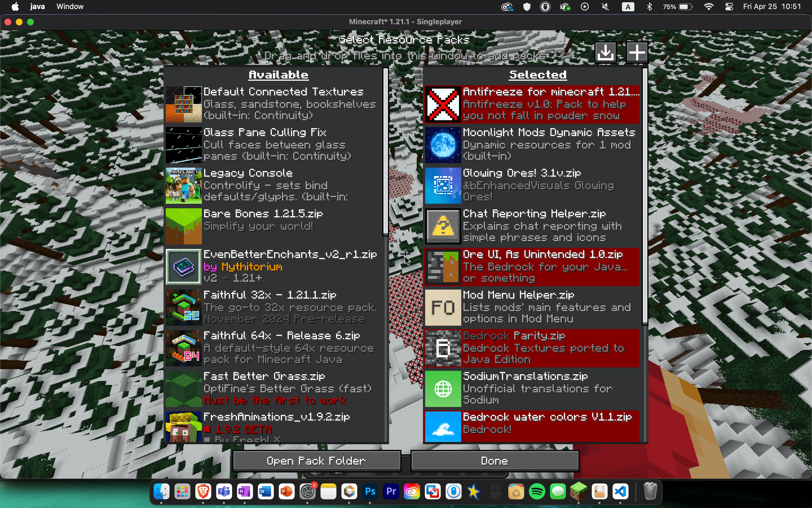Click 'Faithful 32x - 1.21.1.zip' title
The height and width of the screenshot is (508, 812).
click(270, 295)
